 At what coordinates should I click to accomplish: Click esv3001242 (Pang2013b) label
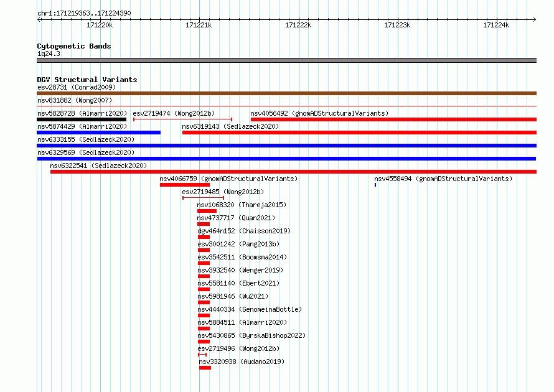tap(238, 244)
